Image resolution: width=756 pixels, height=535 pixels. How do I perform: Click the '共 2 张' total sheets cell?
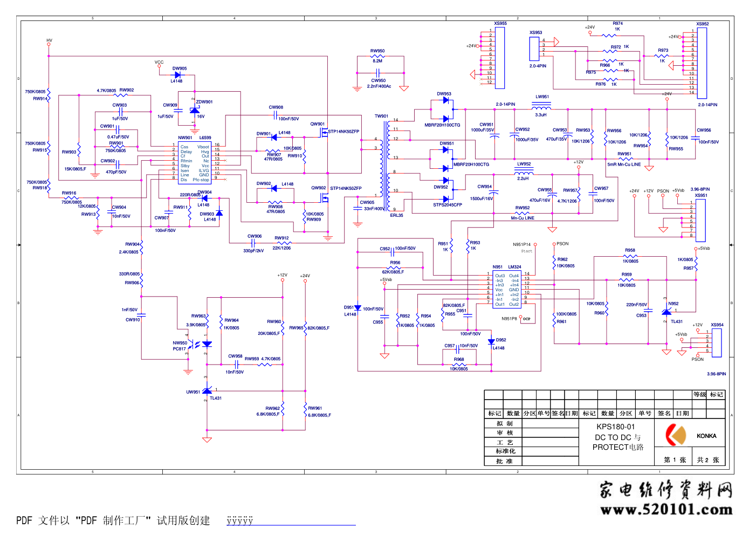click(708, 460)
